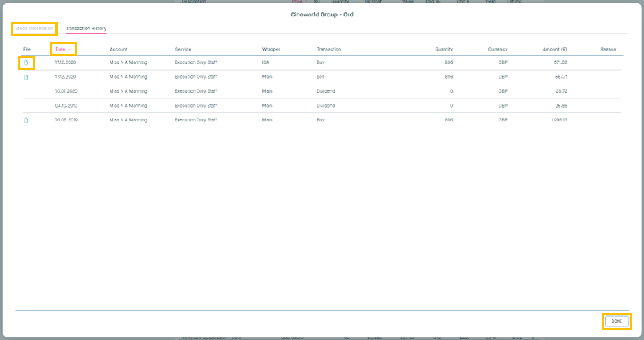This screenshot has width=644, height=340.
Task: Click the Cineworld Group - Ord title
Action: tap(322, 14)
